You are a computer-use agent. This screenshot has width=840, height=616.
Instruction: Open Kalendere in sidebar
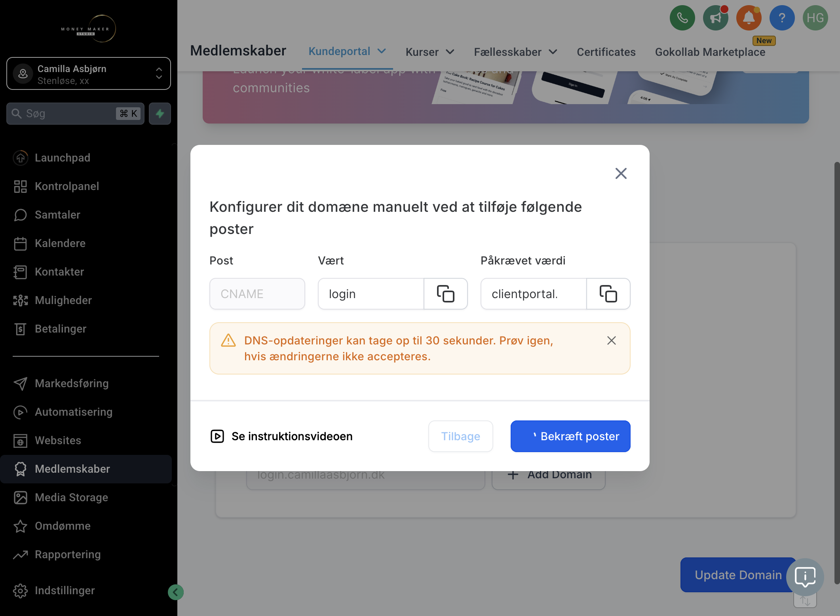click(86, 243)
